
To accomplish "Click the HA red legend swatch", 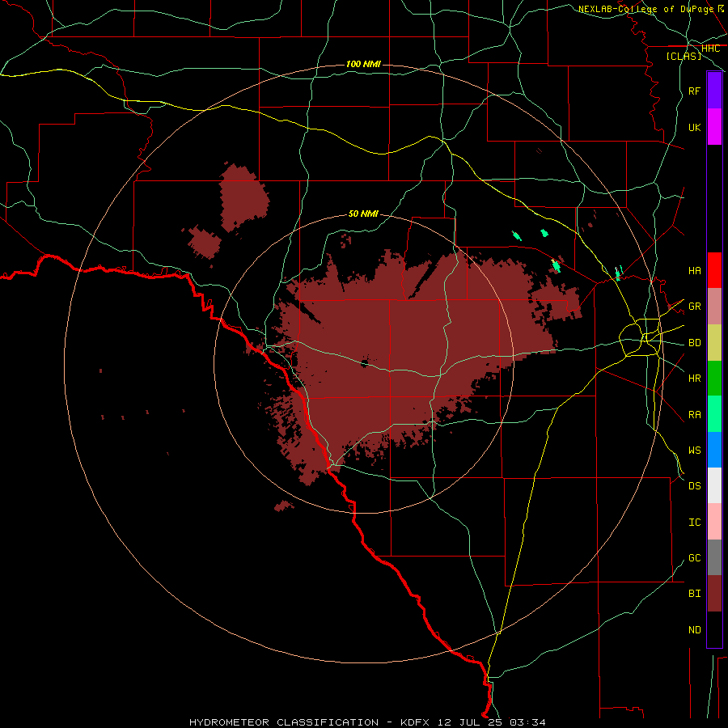I will tap(714, 270).
